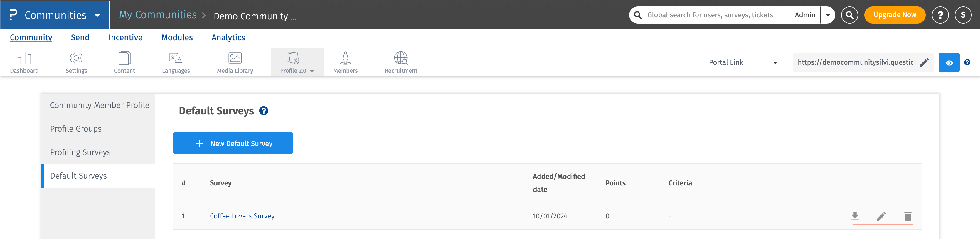
Task: Click the blue eye preview portal button
Action: pyautogui.click(x=949, y=62)
